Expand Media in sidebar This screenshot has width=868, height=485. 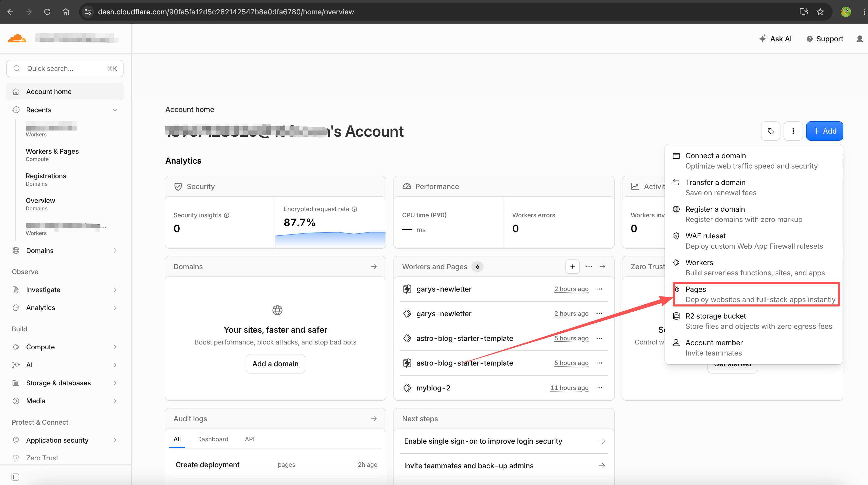(115, 401)
